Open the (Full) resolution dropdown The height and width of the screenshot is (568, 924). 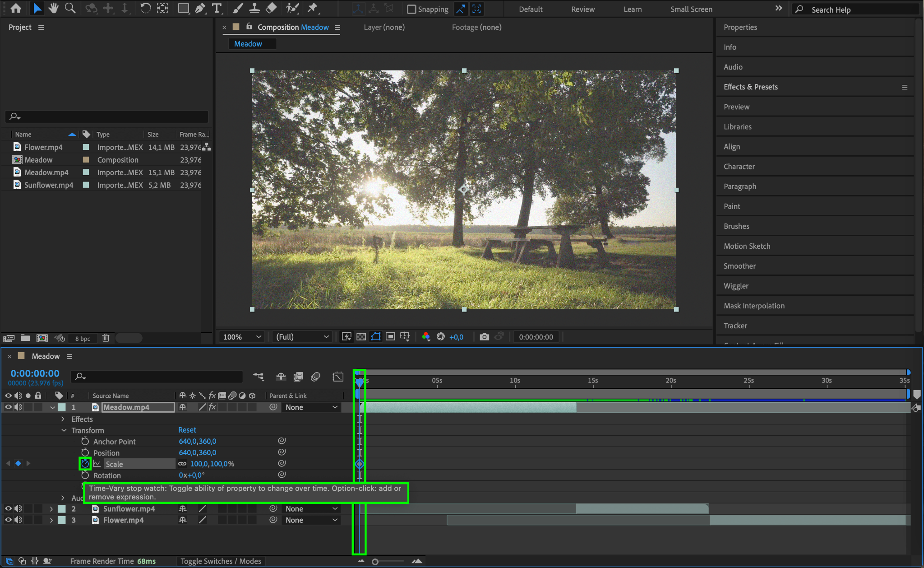(x=302, y=337)
